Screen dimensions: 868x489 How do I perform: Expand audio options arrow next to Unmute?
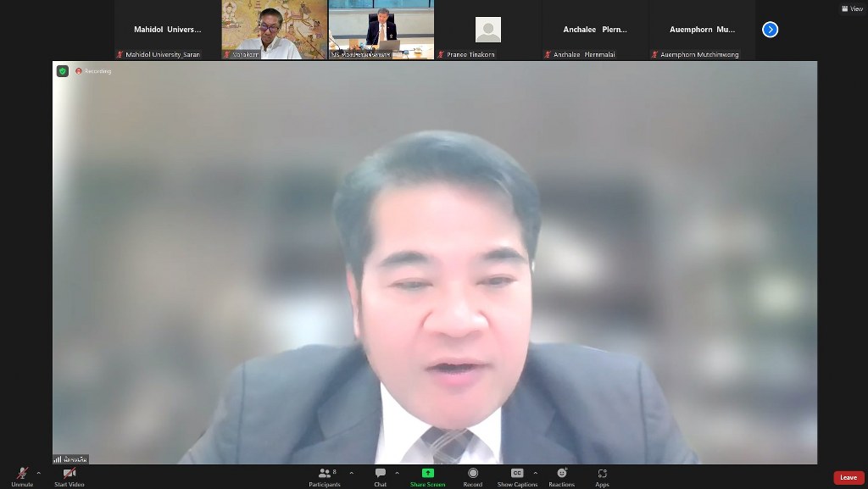click(38, 473)
